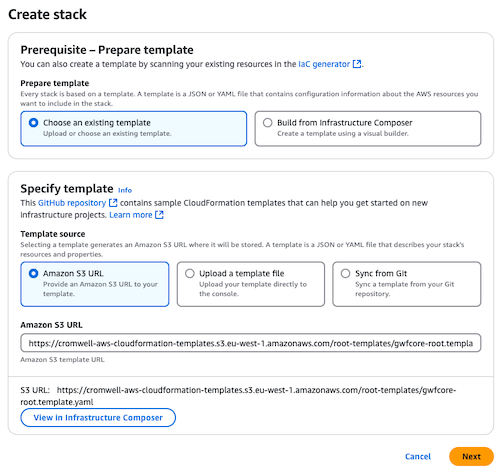This screenshot has height=475, width=500.
Task: Select Amazon S3 URL radio option
Action: point(33,274)
